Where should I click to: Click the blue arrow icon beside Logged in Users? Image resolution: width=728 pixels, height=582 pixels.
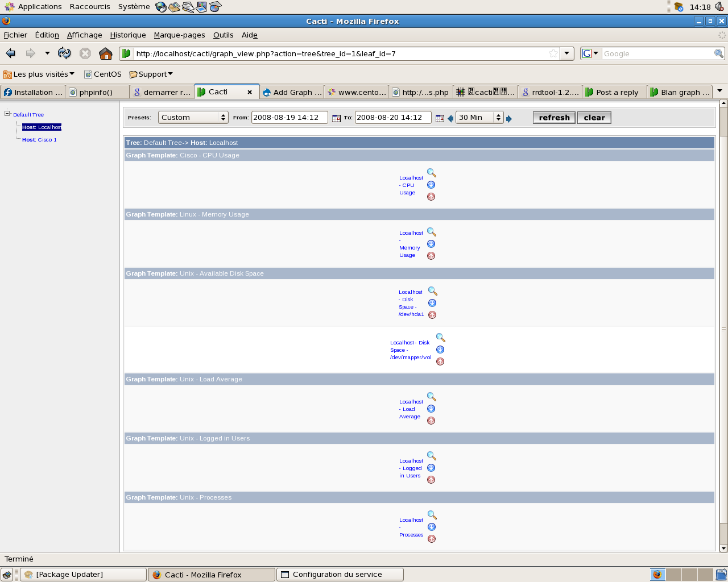[x=431, y=468]
